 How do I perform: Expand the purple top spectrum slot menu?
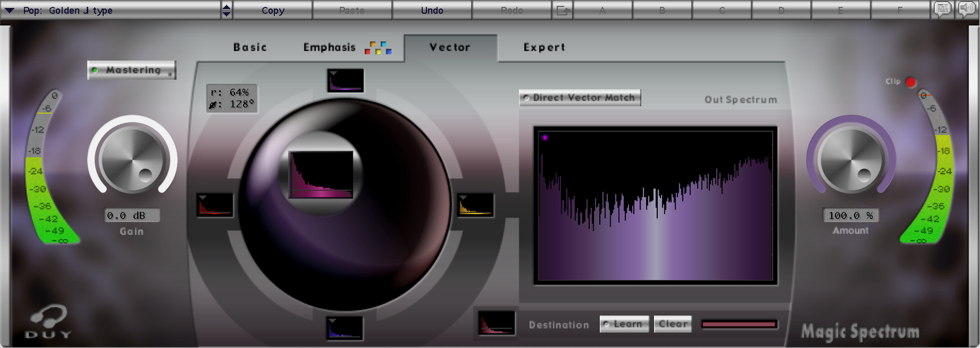click(333, 73)
